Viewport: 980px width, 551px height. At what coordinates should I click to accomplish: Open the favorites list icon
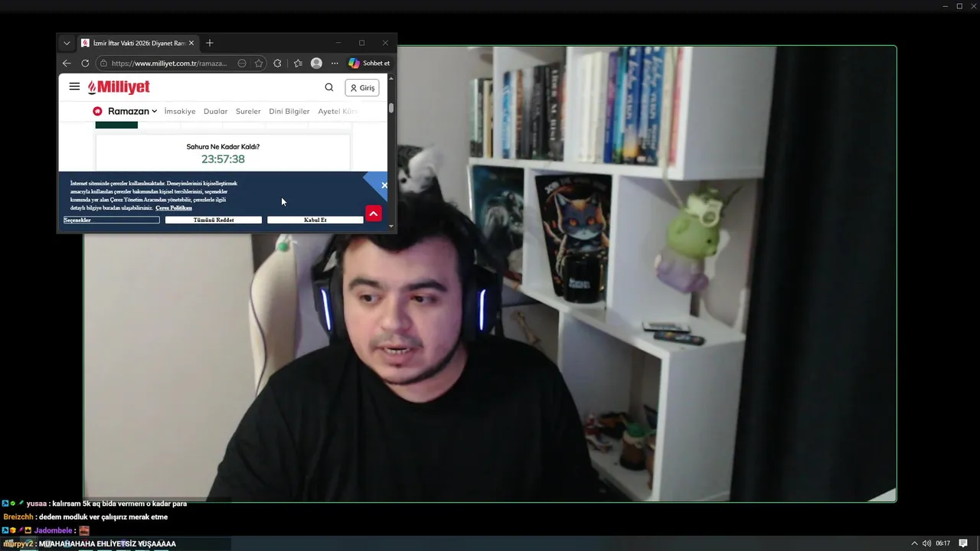298,64
